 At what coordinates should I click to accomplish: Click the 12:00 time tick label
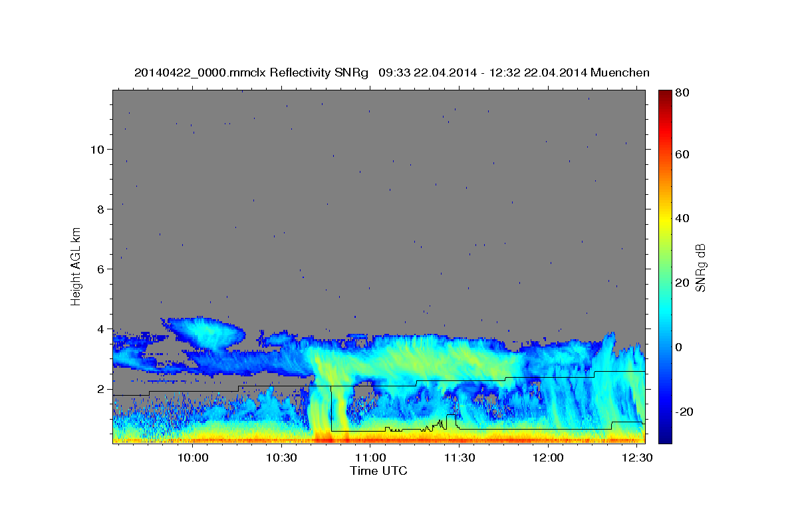tap(547, 458)
